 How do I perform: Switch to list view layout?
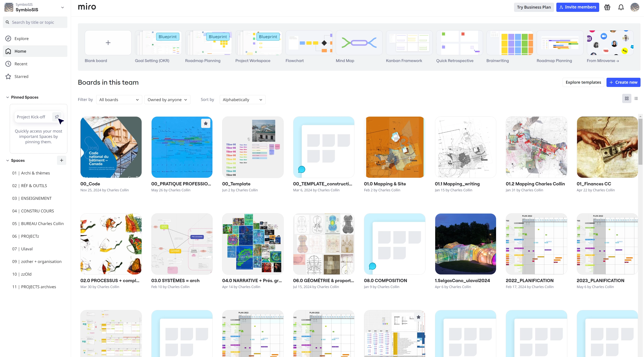(x=636, y=99)
